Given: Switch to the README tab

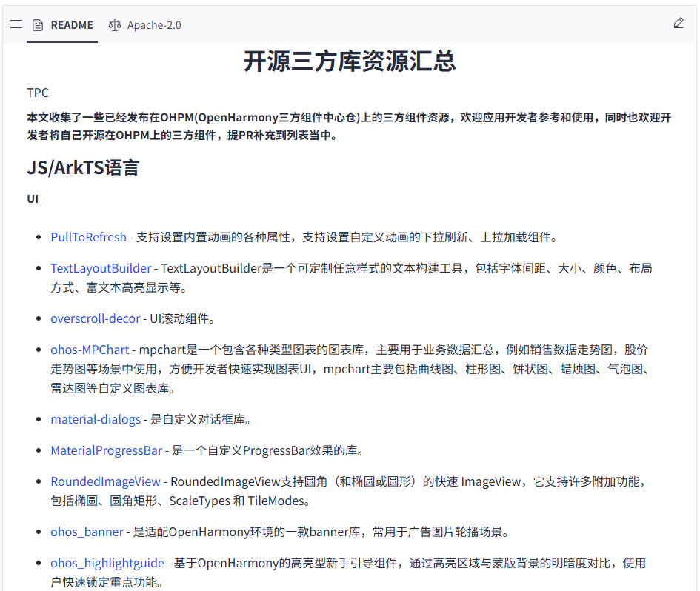Looking at the screenshot, I should coord(62,25).
